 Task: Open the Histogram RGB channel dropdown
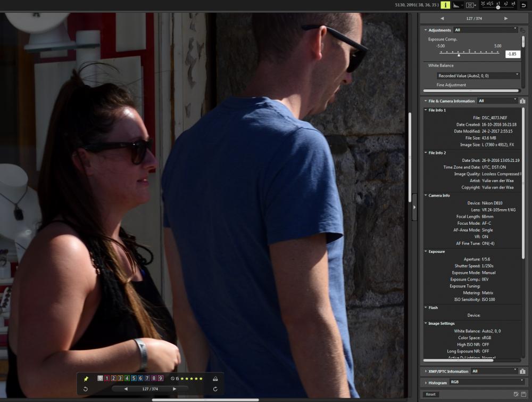[x=487, y=382]
